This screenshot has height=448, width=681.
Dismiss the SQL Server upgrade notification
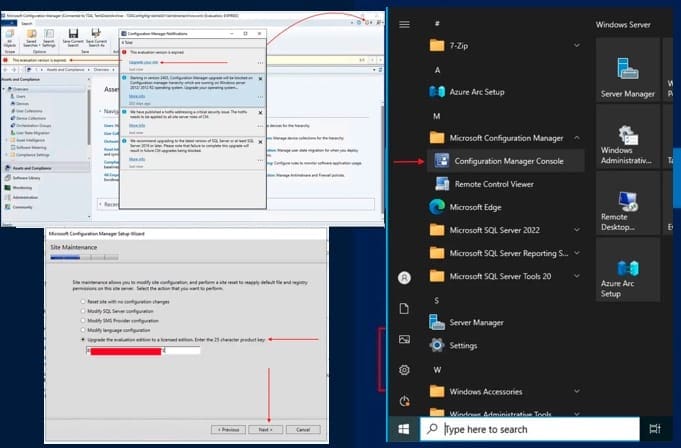[260, 142]
